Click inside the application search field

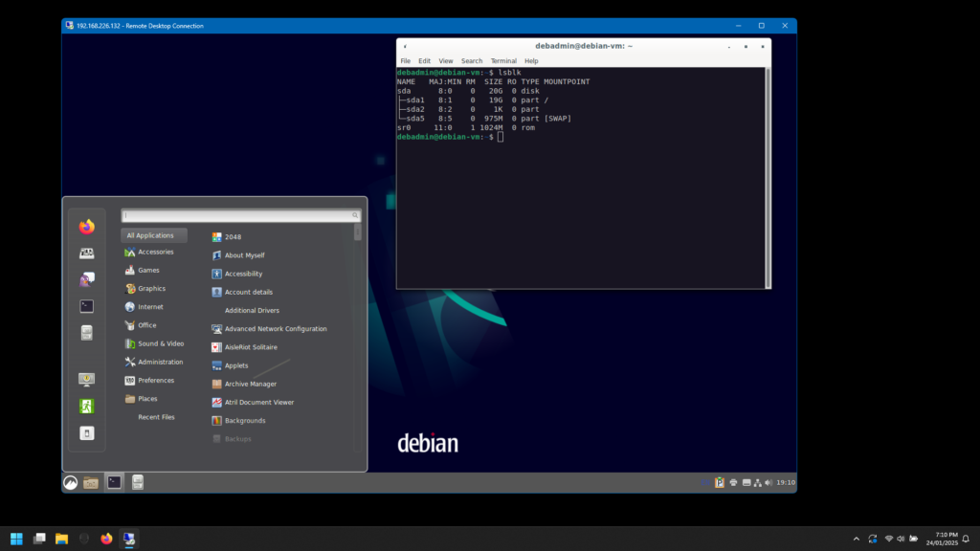(239, 215)
